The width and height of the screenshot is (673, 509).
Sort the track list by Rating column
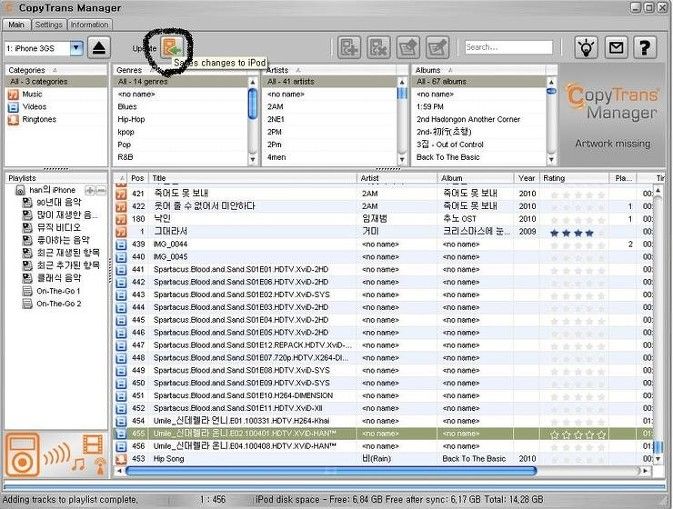574,178
